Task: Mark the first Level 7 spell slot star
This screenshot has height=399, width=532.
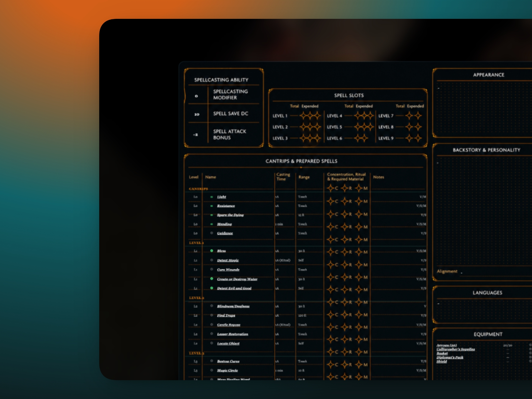Action: [x=409, y=116]
